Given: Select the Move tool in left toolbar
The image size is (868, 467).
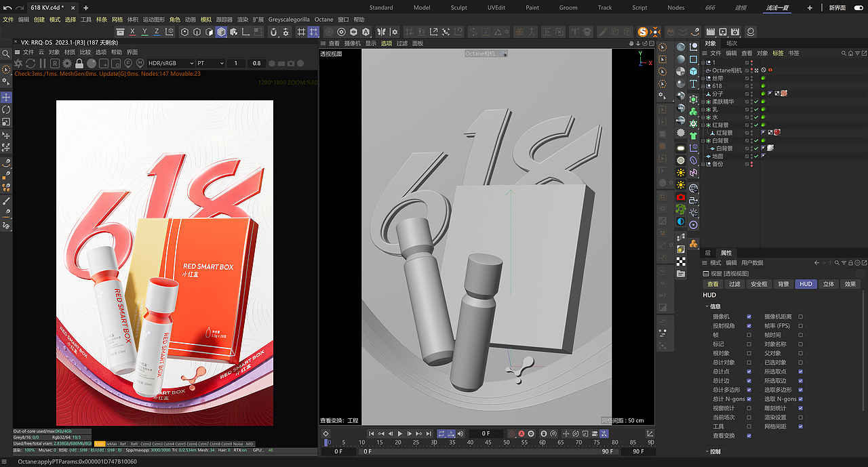Looking at the screenshot, I should pos(6,97).
